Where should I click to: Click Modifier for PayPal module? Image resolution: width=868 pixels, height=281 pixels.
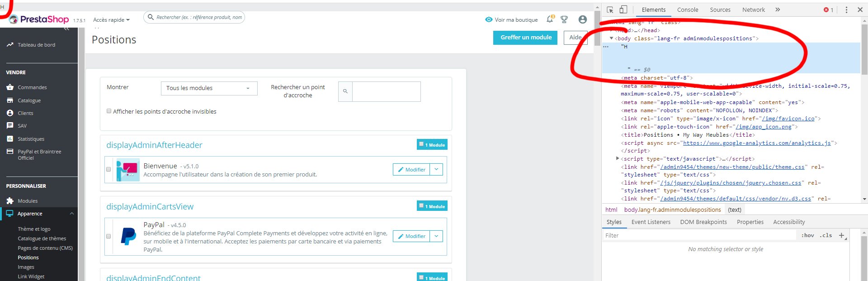pyautogui.click(x=411, y=236)
